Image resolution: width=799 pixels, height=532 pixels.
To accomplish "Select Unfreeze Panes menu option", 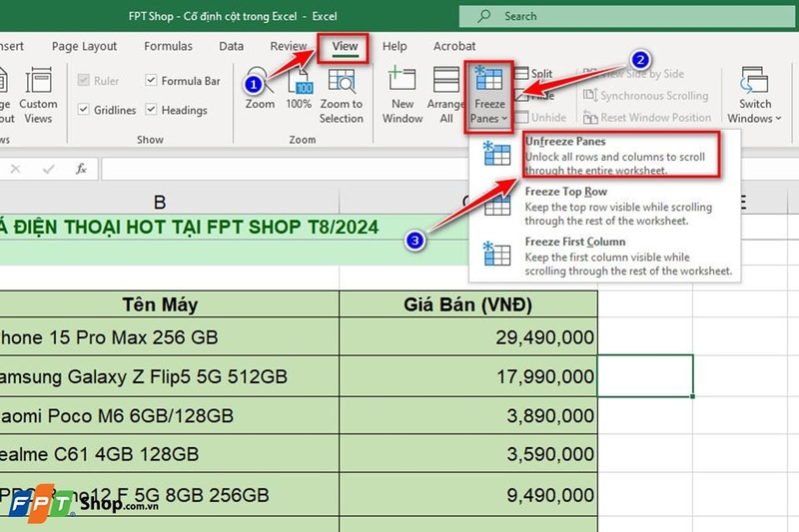I will pos(604,155).
